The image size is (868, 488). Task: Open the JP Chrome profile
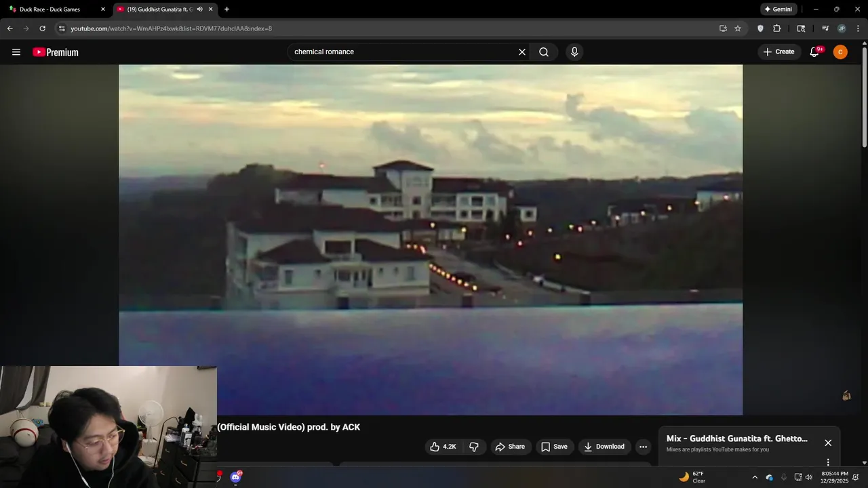(842, 28)
